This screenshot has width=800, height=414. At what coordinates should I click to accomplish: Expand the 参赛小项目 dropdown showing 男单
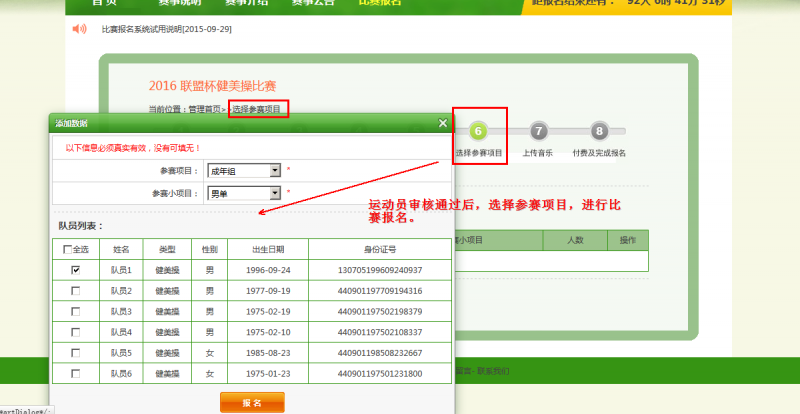244,193
